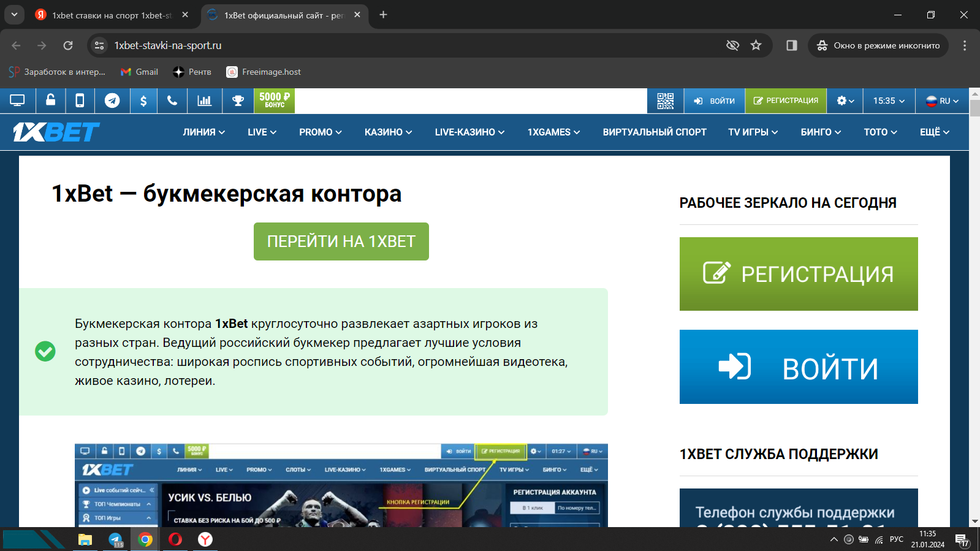Screen dimensions: 980x551
Task: Open the notification center icon
Action: (963, 539)
